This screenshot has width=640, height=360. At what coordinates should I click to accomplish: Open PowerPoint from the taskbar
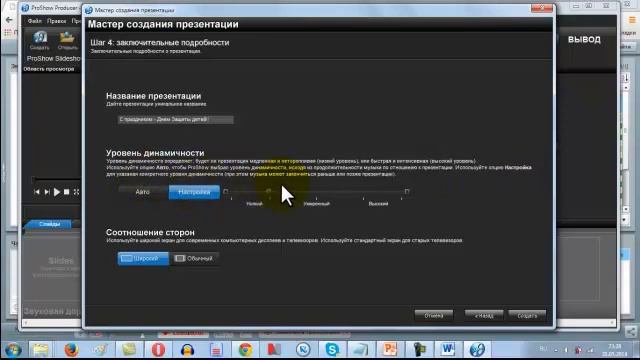pyautogui.click(x=390, y=350)
